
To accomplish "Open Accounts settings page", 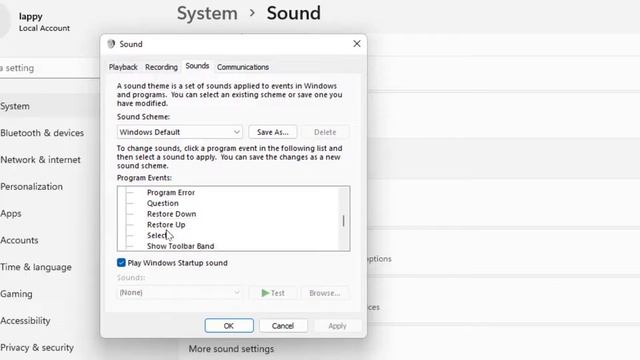I will tap(19, 240).
